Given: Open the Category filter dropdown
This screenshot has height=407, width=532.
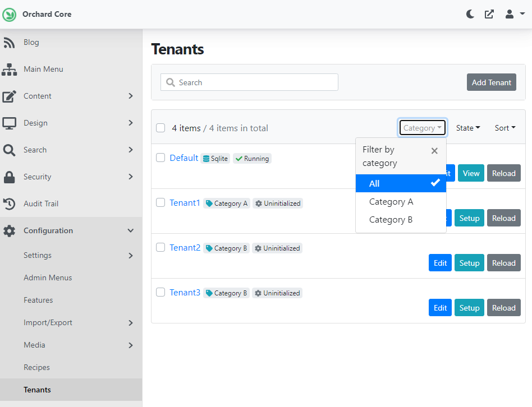Looking at the screenshot, I should pos(423,128).
